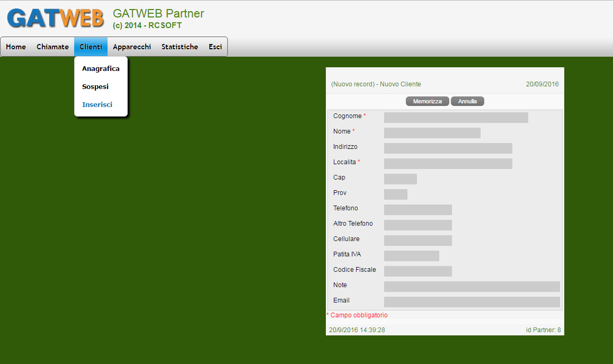Focus the Nome input field
This screenshot has height=364, width=613.
click(x=432, y=133)
